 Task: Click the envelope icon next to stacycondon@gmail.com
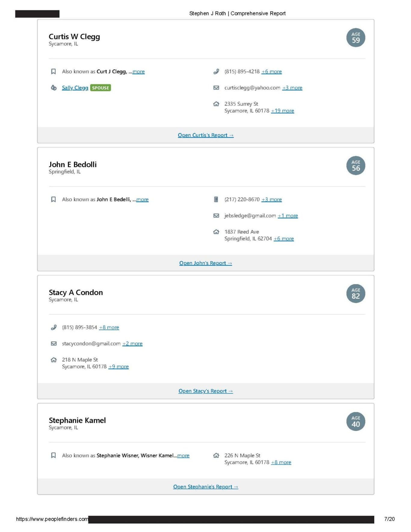click(54, 344)
